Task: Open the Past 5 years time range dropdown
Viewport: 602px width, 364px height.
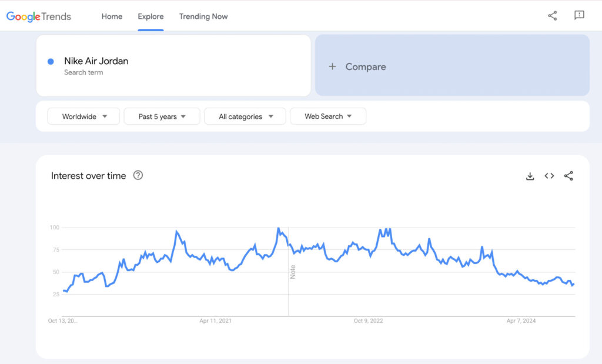Action: point(162,116)
